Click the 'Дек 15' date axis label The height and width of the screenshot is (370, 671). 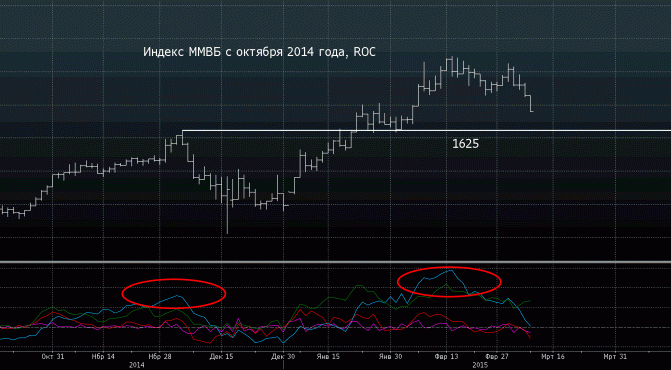tap(222, 356)
